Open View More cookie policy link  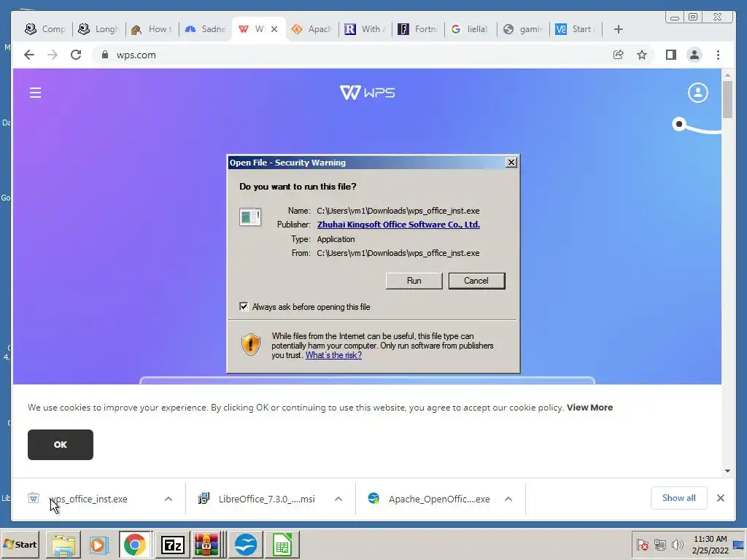coord(589,408)
